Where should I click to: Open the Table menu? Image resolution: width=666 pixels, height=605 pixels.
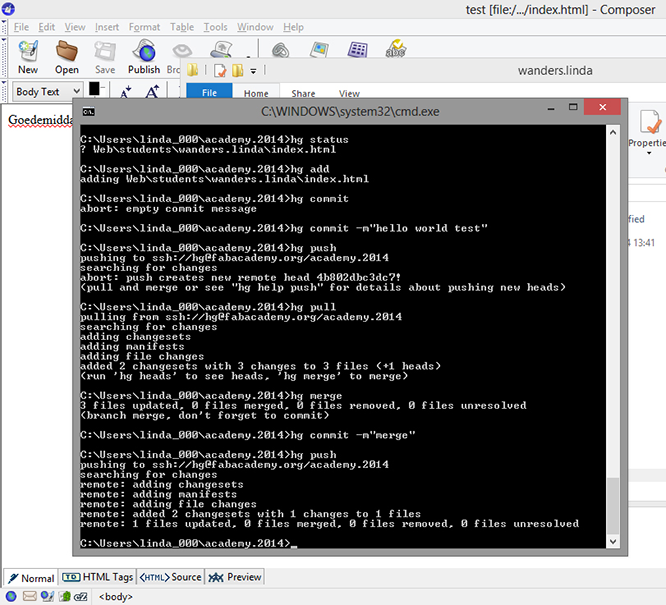click(182, 27)
